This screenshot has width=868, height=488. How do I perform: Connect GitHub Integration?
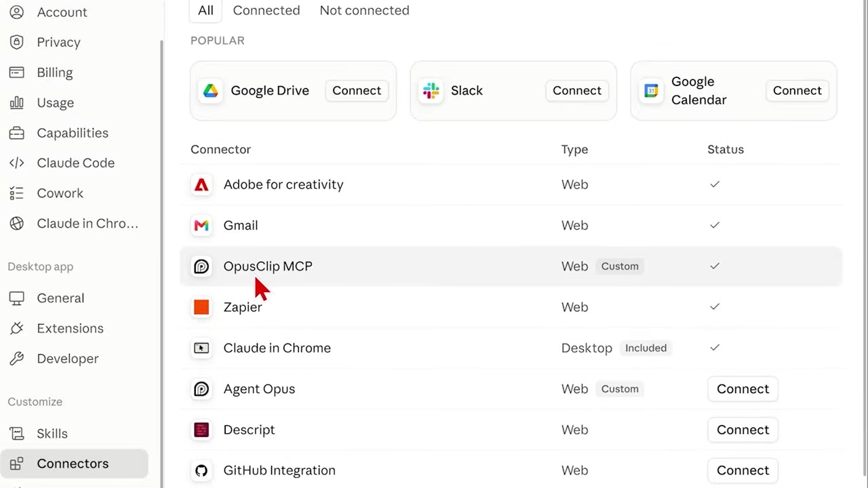743,470
